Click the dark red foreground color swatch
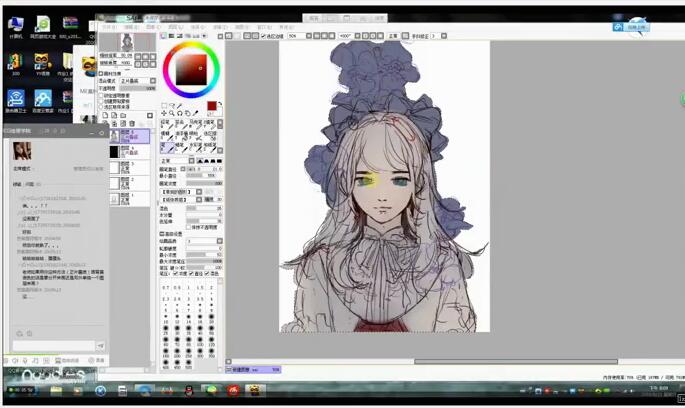Image resolution: width=685 pixels, height=408 pixels. coord(211,106)
